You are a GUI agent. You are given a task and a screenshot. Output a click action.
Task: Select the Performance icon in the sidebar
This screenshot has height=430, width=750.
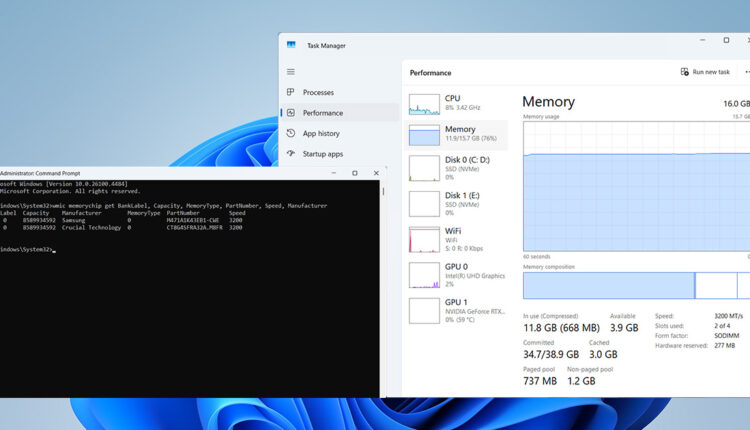tap(291, 113)
